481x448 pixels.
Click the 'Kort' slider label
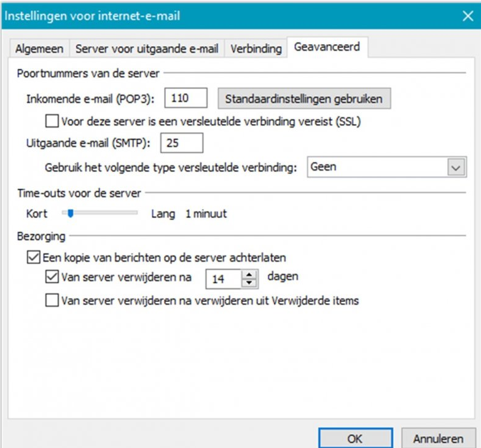click(x=37, y=214)
